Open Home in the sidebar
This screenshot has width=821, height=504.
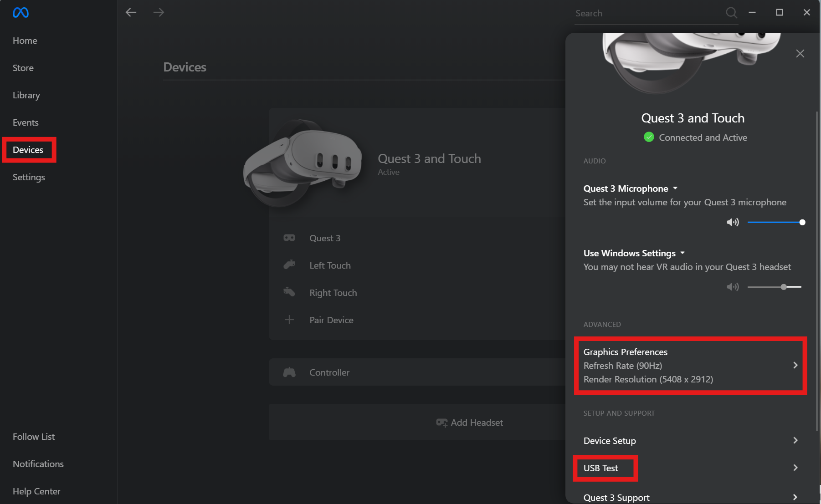point(25,41)
